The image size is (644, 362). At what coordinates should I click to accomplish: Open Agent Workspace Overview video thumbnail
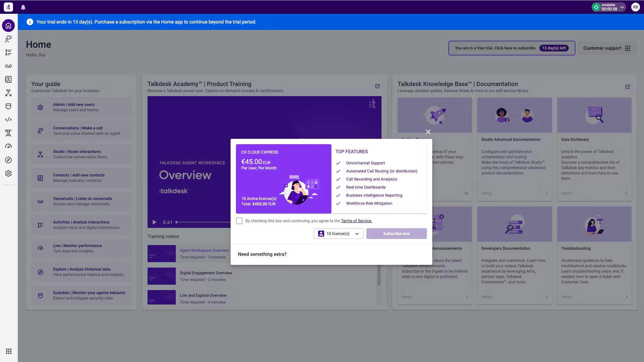click(162, 253)
